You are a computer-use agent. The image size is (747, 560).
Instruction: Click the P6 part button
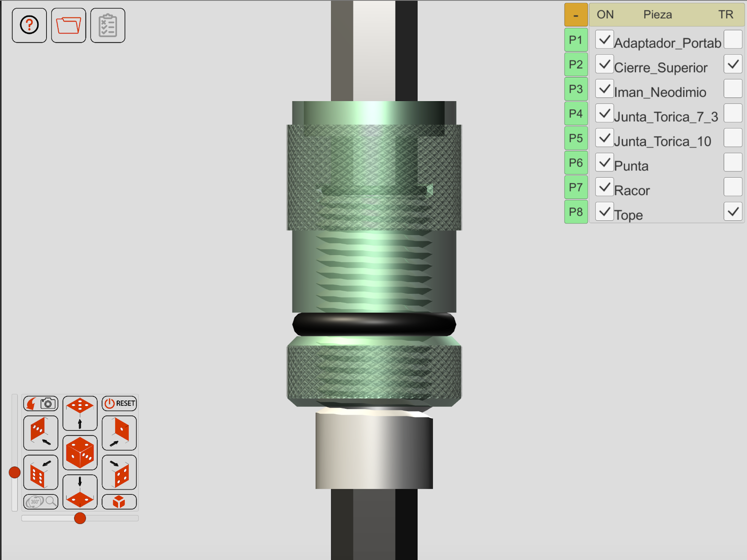(x=576, y=163)
